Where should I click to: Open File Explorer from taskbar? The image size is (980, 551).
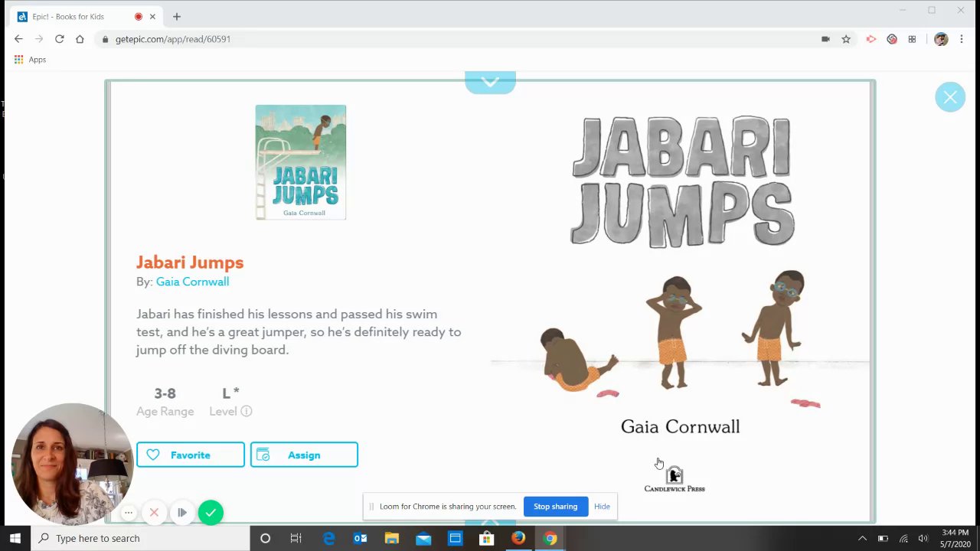(x=391, y=538)
